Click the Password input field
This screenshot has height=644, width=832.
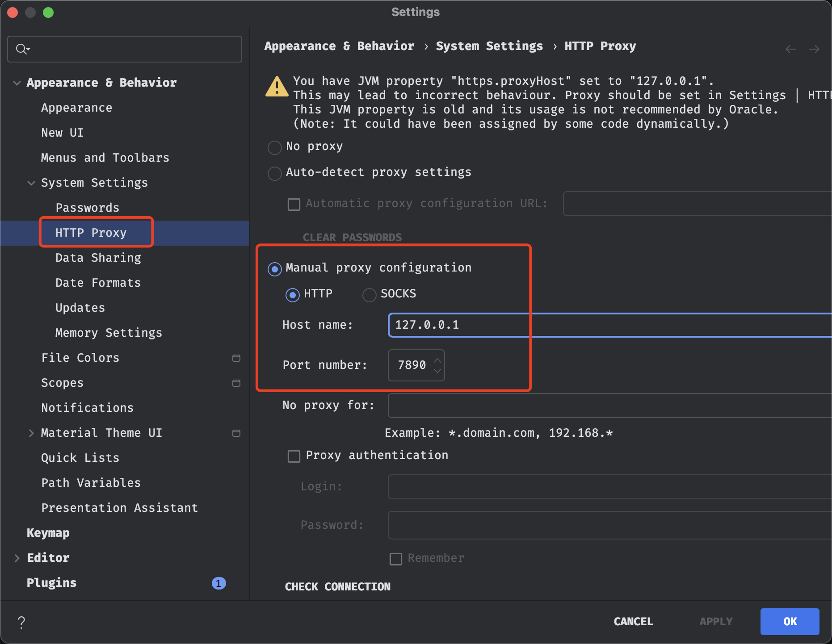pos(610,525)
